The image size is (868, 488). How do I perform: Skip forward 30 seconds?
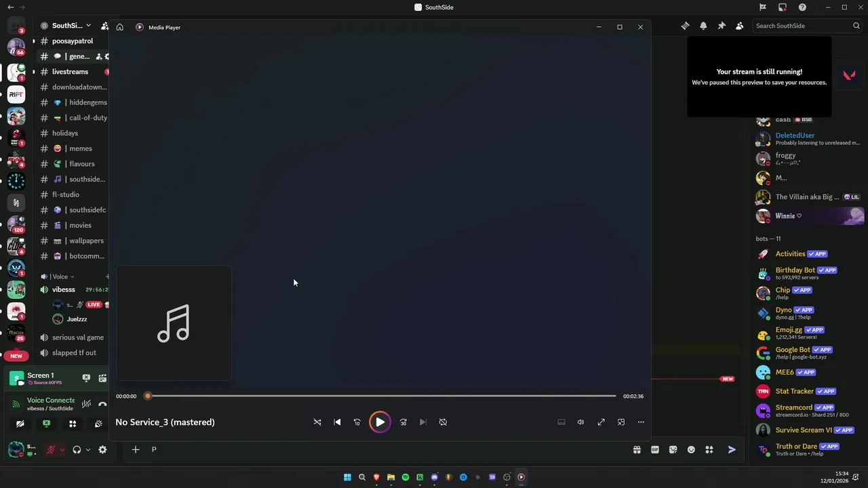pyautogui.click(x=403, y=422)
